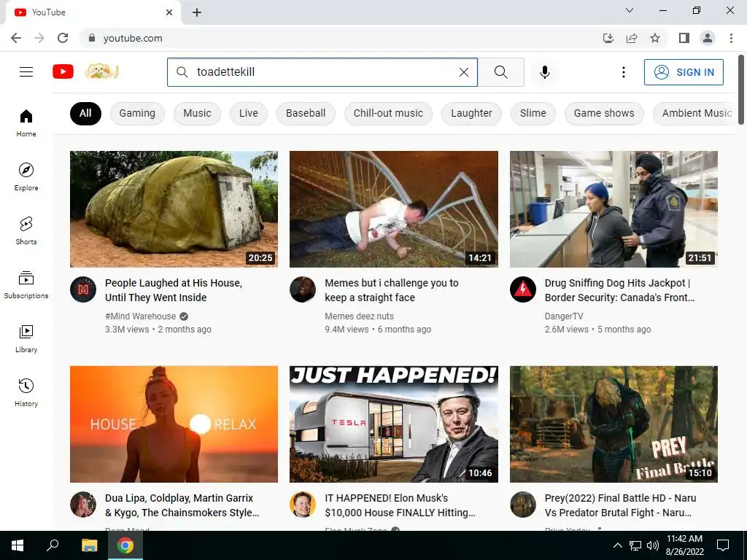Select the Chill-out music chip

[388, 113]
